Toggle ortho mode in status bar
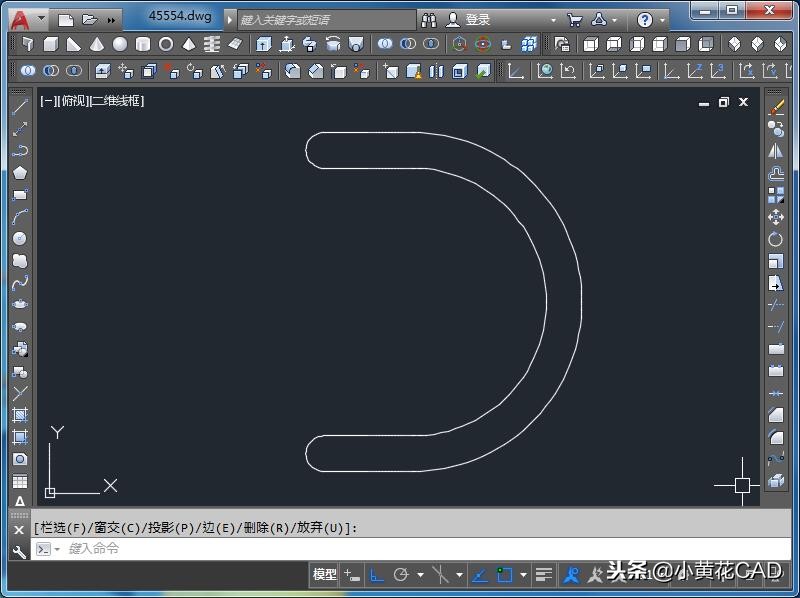800x598 pixels. (377, 575)
